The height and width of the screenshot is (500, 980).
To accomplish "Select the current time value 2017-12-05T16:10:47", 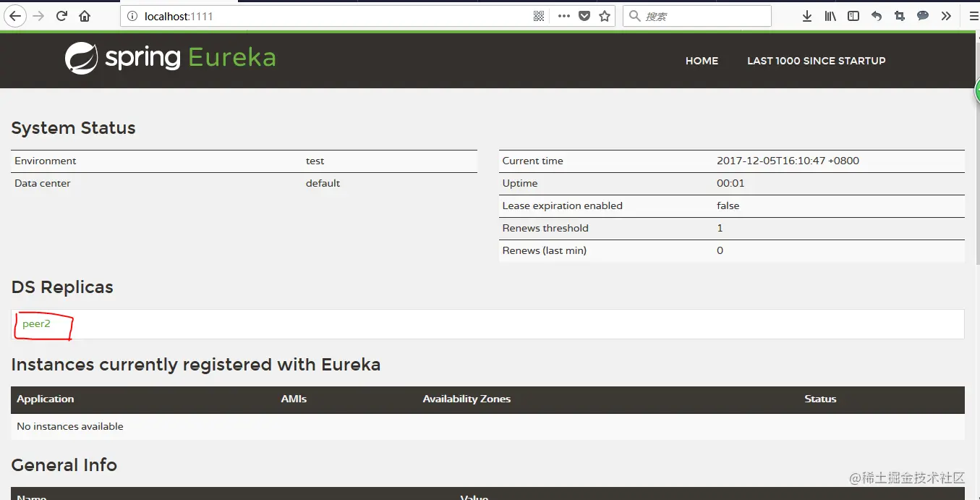I will pyautogui.click(x=788, y=161).
